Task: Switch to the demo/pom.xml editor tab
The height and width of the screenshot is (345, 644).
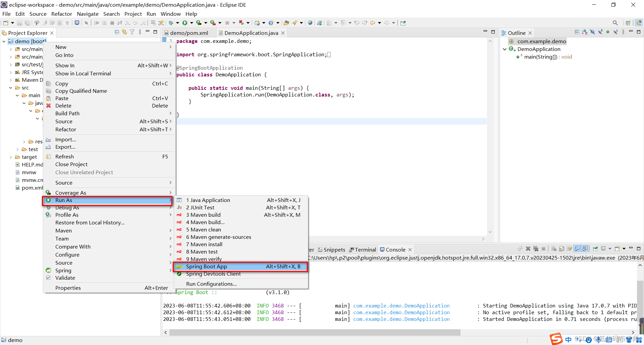Action: coord(189,33)
